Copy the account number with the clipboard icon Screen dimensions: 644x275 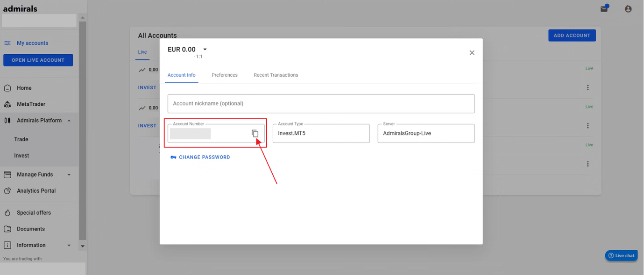pyautogui.click(x=255, y=133)
